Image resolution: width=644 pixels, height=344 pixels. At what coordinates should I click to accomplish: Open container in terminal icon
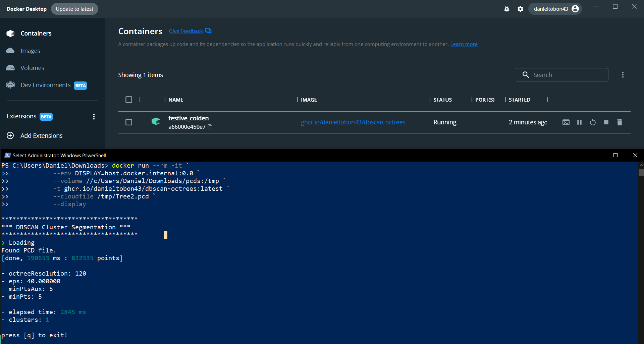tap(566, 122)
